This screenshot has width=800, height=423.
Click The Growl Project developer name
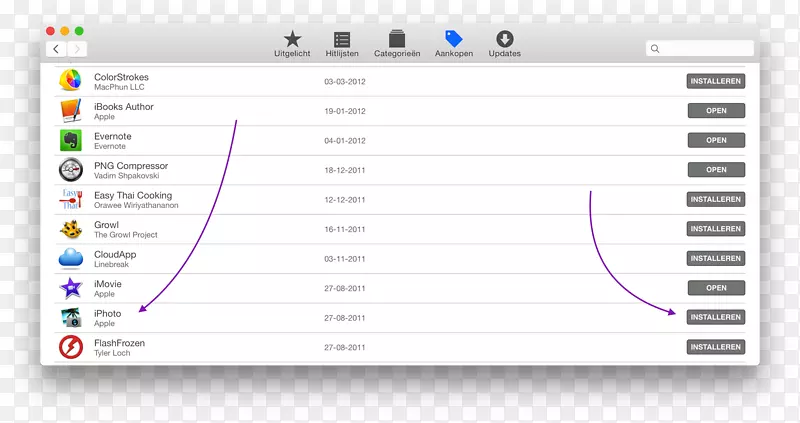tap(126, 235)
